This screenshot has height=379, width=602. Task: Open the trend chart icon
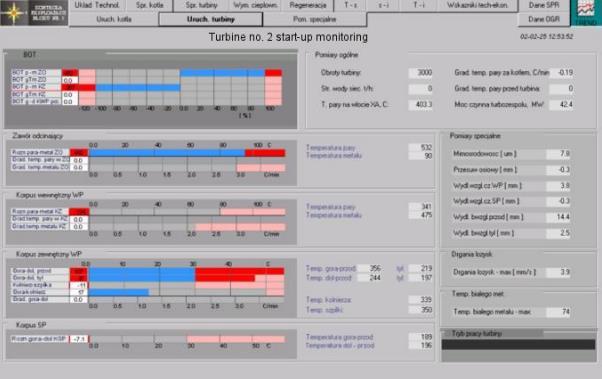point(586,13)
